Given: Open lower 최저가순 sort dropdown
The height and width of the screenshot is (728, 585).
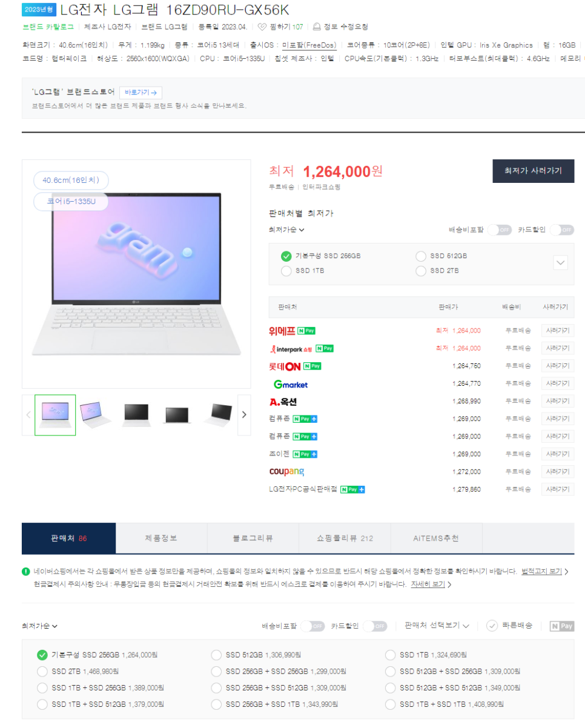Looking at the screenshot, I should click(40, 626).
